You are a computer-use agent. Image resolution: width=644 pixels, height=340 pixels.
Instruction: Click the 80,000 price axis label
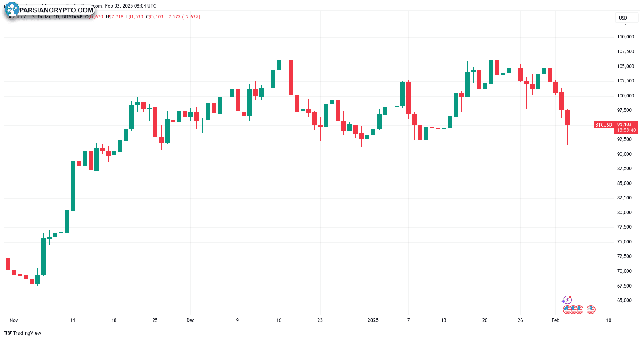tap(624, 213)
